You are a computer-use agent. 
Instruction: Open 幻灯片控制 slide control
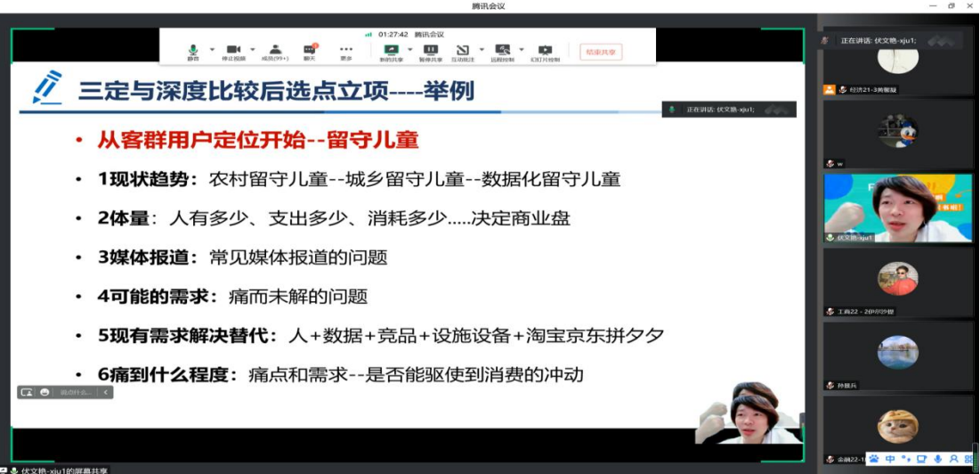click(x=545, y=53)
